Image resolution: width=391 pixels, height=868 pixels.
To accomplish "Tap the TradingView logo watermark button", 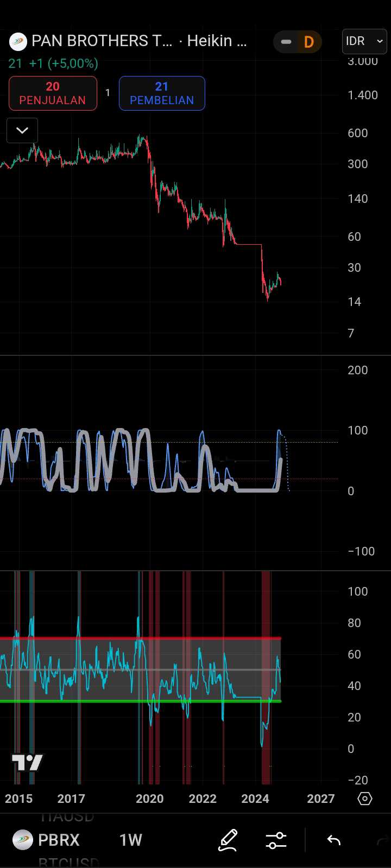I will 27,763.
